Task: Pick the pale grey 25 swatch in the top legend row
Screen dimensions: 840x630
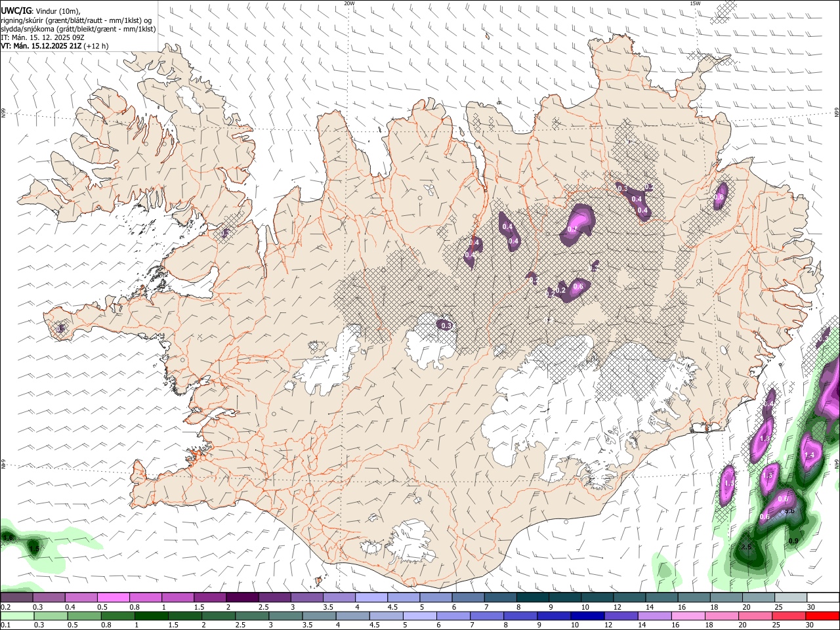Action: pos(791,598)
